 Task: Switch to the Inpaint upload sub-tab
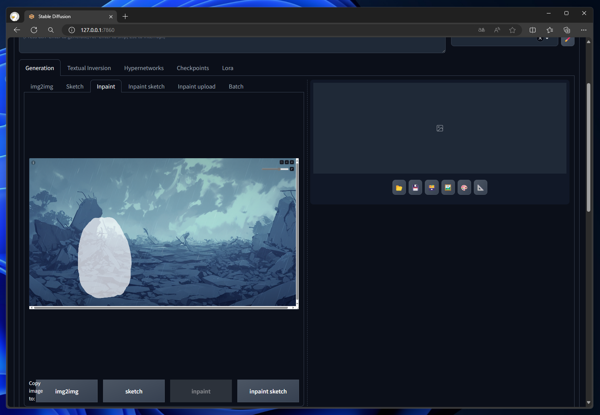[196, 86]
